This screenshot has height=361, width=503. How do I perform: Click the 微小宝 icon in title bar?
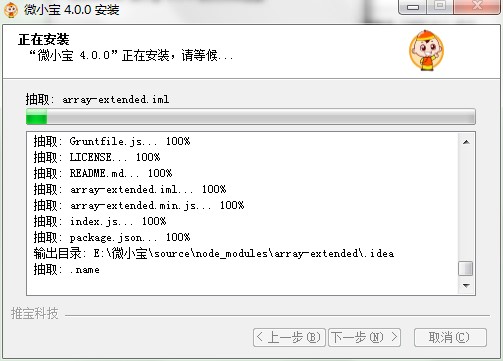[x=10, y=10]
